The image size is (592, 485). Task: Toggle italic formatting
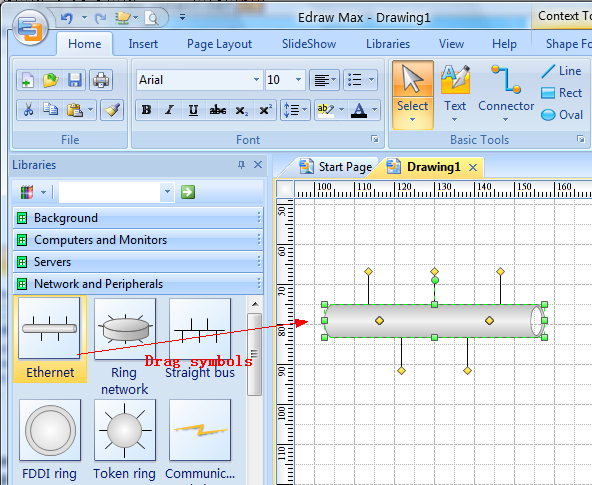pos(170,110)
